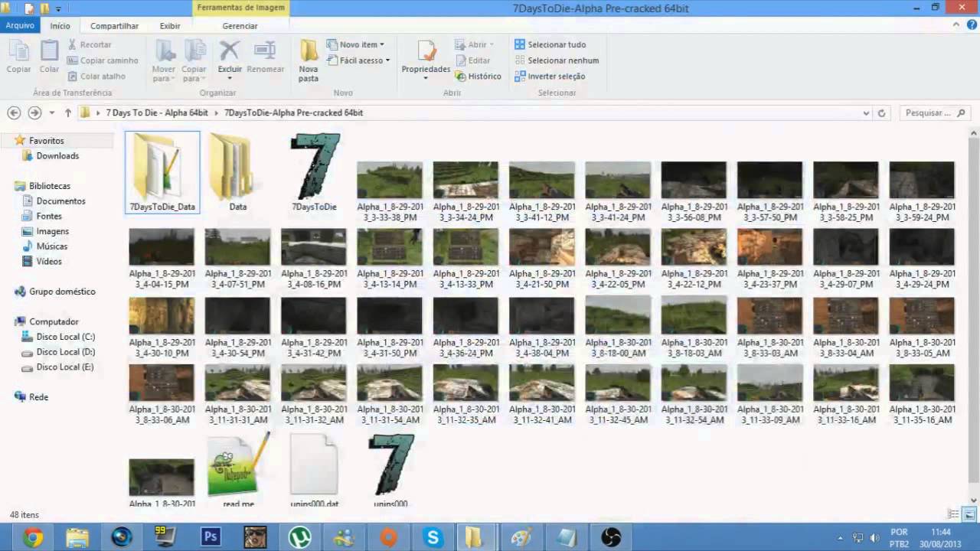This screenshot has width=980, height=551.
Task: Select the 7DaysToDie application icon
Action: [314, 172]
